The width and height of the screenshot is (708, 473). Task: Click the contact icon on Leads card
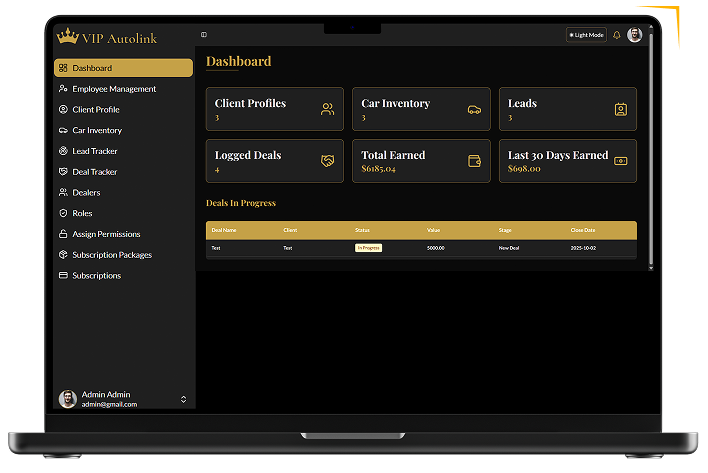point(621,109)
